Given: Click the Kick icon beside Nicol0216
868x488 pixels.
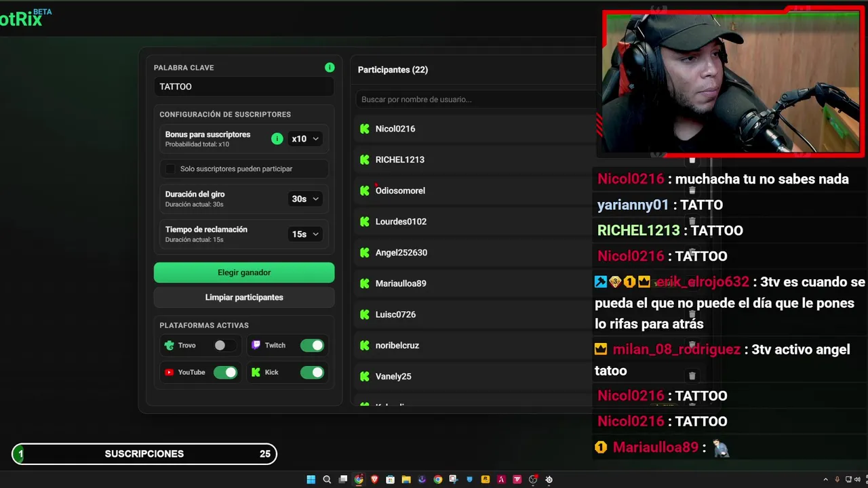Looking at the screenshot, I should click(x=365, y=129).
